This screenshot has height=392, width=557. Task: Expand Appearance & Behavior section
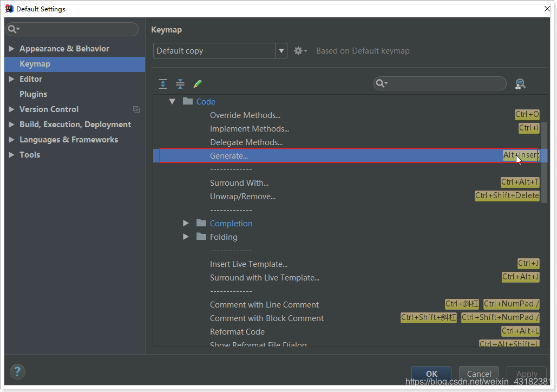[x=11, y=49]
